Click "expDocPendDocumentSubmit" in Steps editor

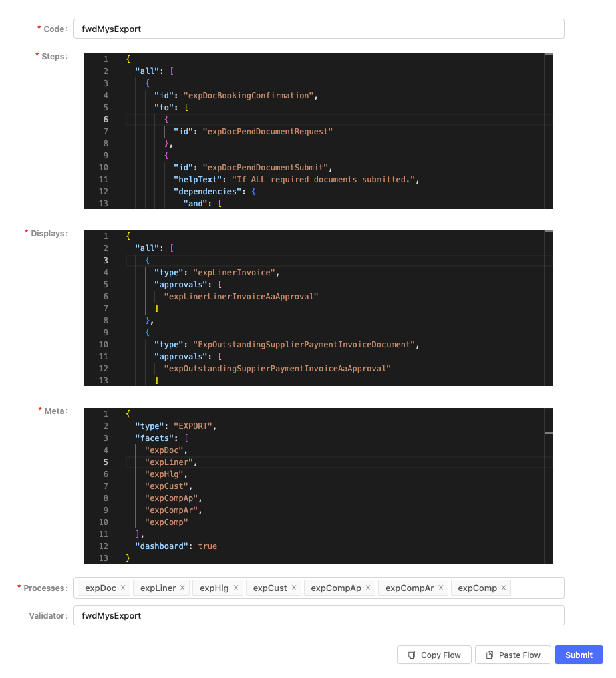[265, 168]
